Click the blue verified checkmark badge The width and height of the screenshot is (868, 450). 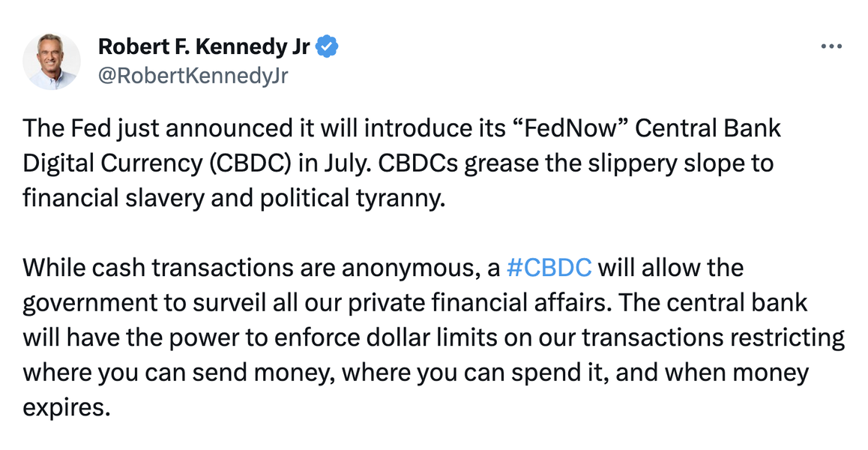[327, 47]
